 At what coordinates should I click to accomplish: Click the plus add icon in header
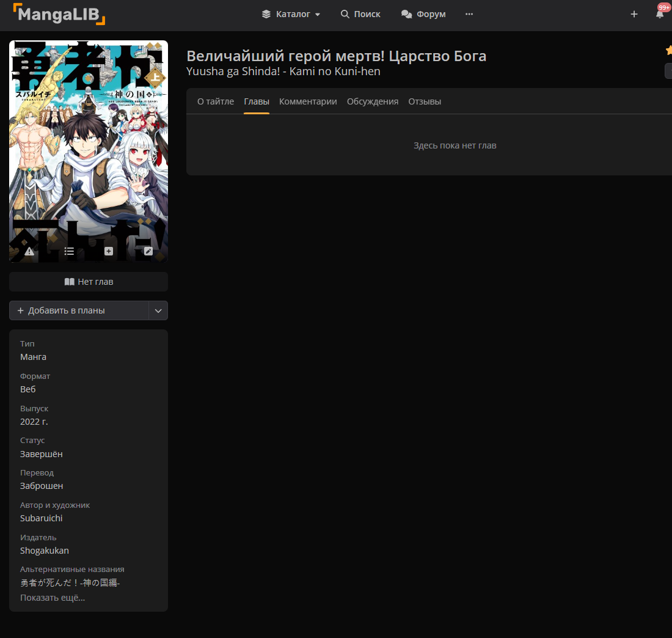tap(634, 14)
